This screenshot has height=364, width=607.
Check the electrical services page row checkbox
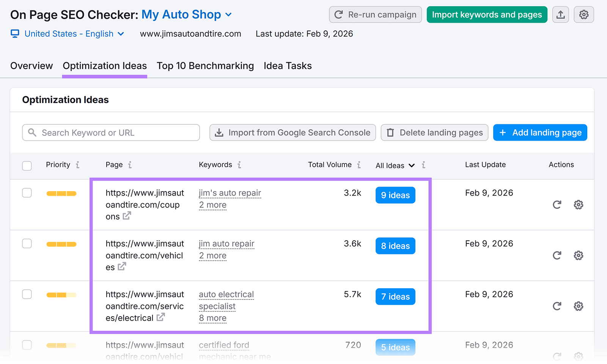(x=27, y=294)
